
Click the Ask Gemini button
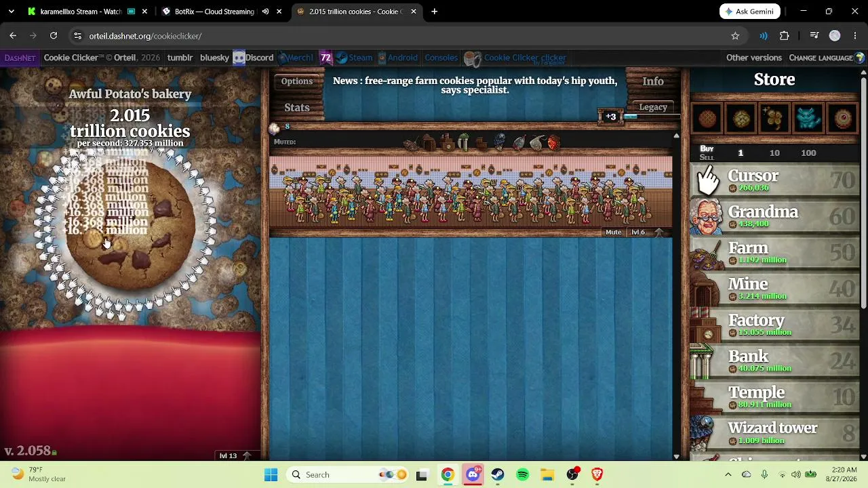point(750,12)
